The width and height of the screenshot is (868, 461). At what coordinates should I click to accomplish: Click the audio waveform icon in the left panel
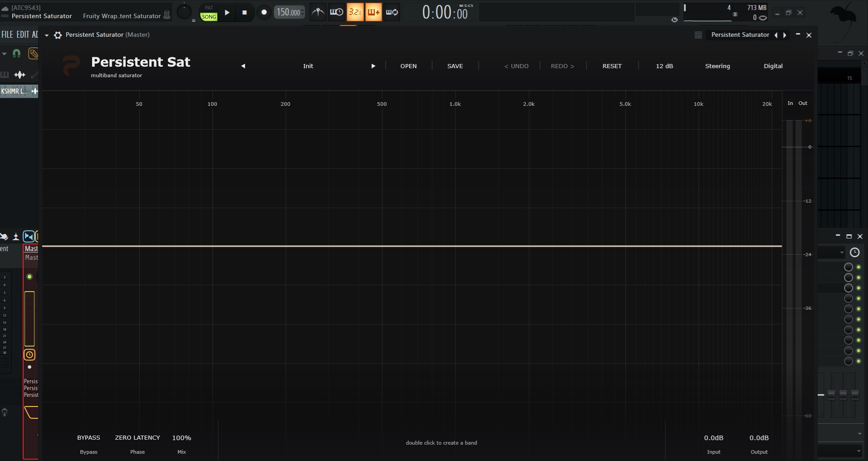pyautogui.click(x=20, y=75)
